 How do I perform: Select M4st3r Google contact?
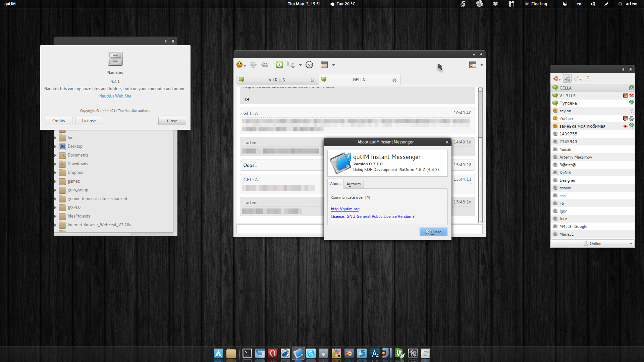pyautogui.click(x=592, y=227)
